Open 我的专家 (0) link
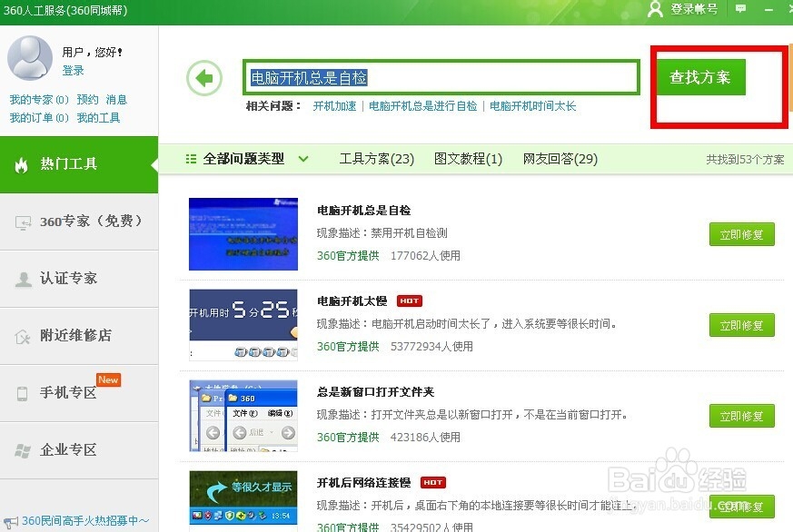 [39, 100]
